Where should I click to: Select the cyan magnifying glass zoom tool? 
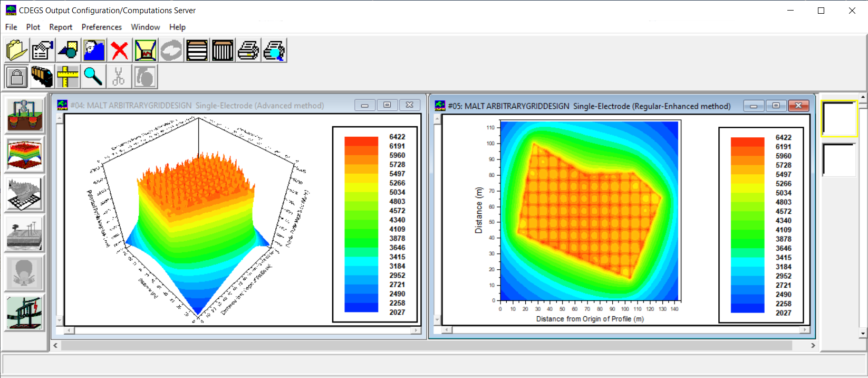(x=94, y=77)
